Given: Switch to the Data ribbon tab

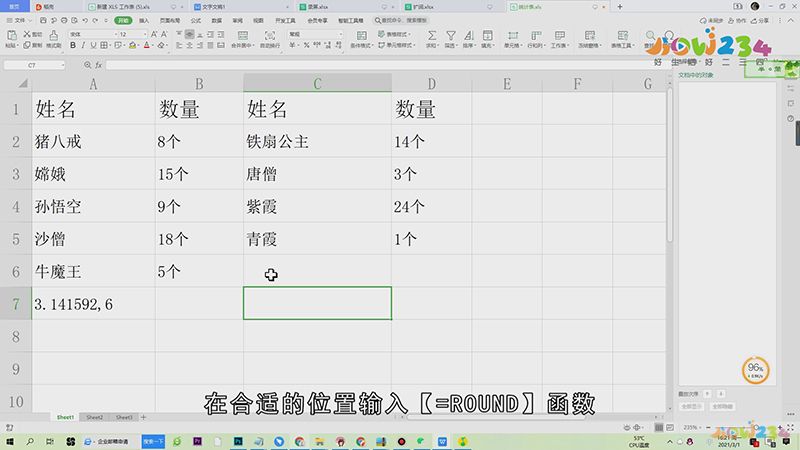Looking at the screenshot, I should point(216,20).
